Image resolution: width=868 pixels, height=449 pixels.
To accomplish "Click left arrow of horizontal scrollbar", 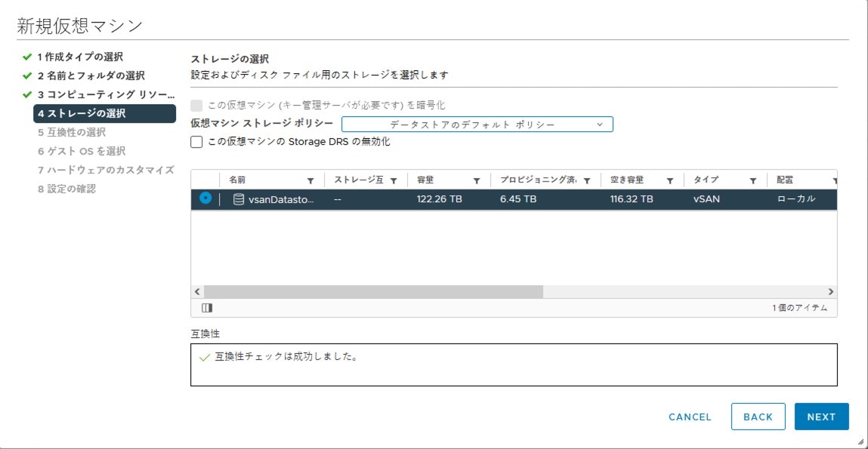I will (198, 291).
